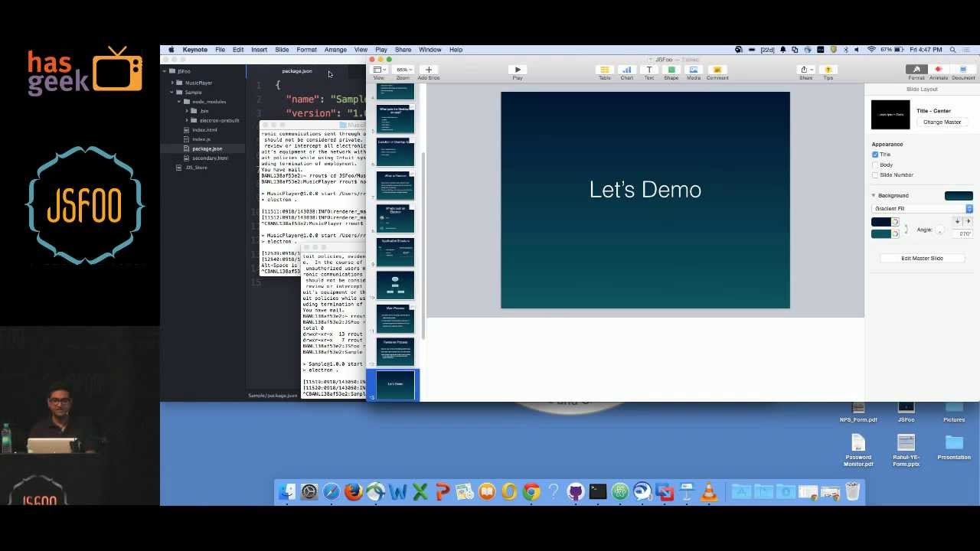980x551 pixels.
Task: Open Terminal from the Dock
Action: 598,492
